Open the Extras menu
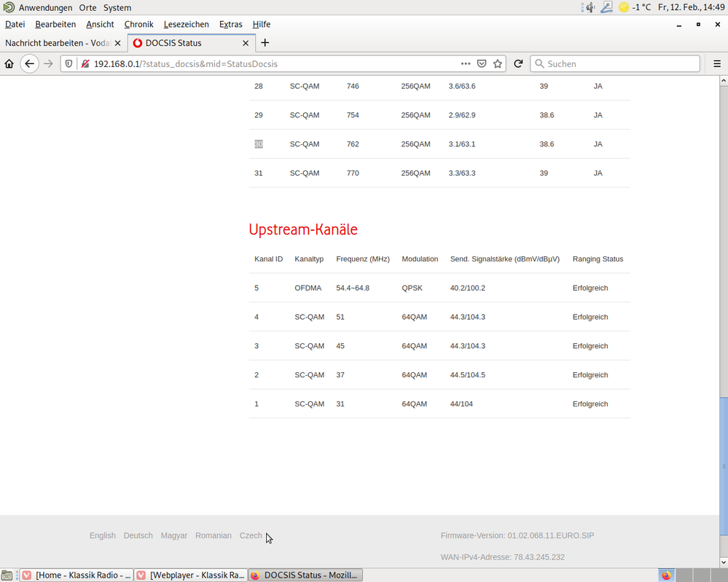728x582 pixels. pos(231,24)
